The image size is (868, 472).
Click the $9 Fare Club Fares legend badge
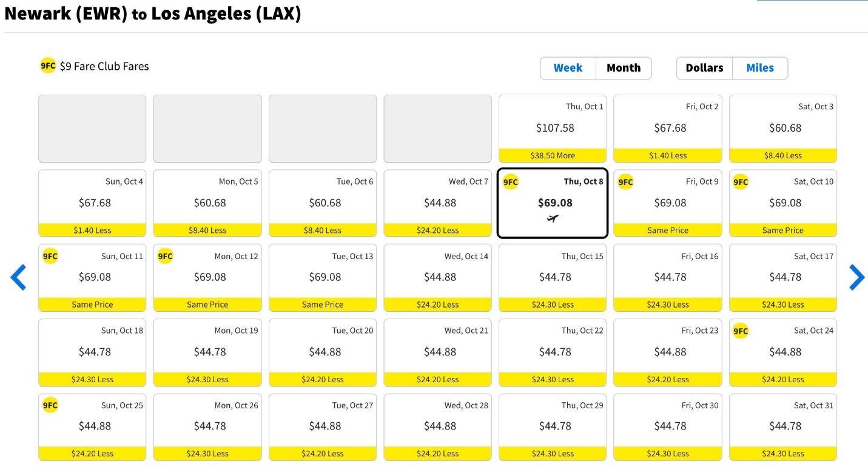[48, 66]
